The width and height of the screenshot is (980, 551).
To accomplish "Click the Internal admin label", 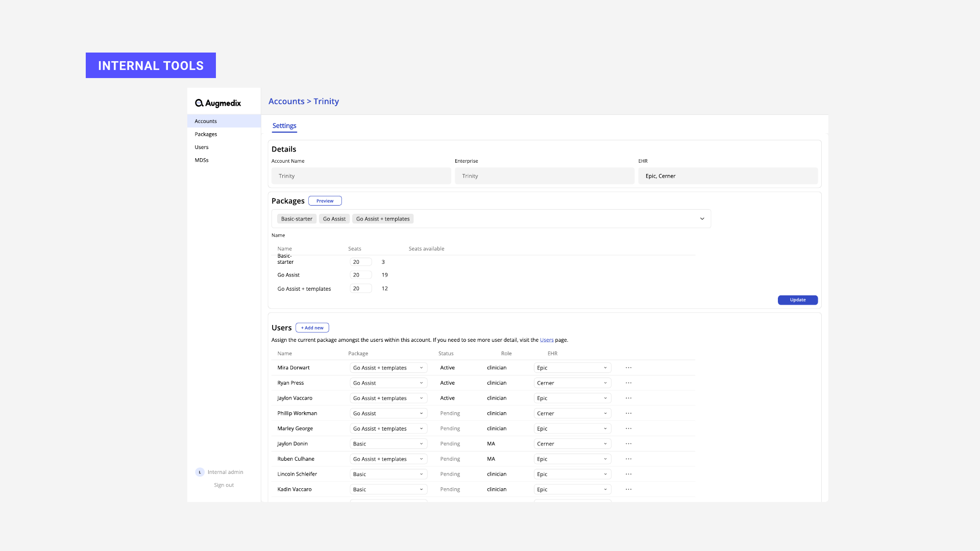I will pyautogui.click(x=226, y=472).
